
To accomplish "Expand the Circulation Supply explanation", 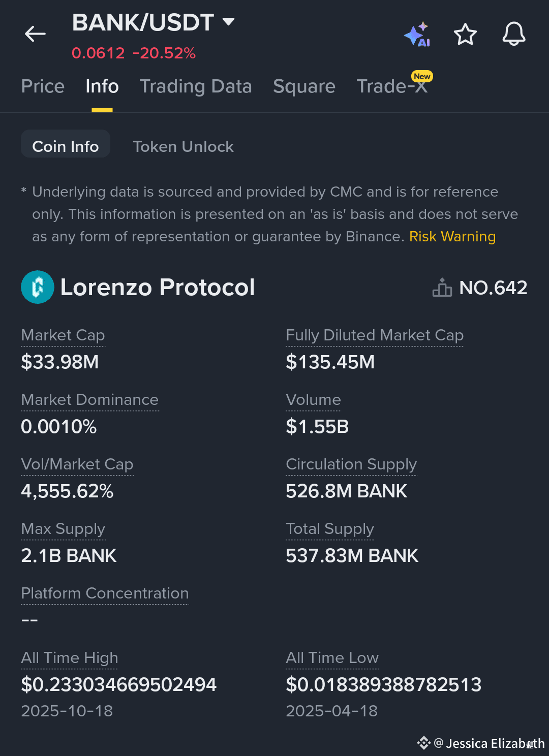I will pos(351,464).
